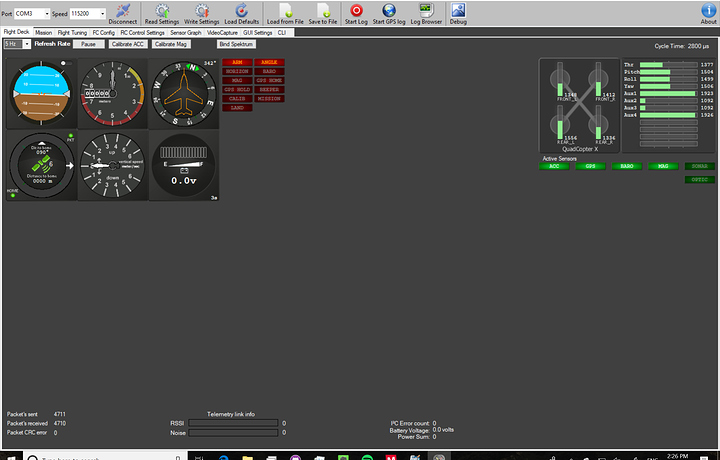Click the Read Settings gear icon
Viewport: 720px width, 460px height.
[162, 10]
